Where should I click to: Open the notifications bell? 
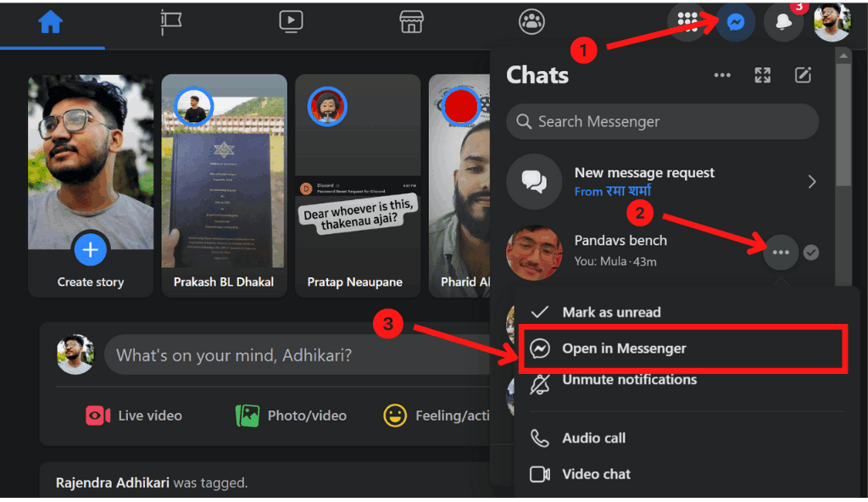(783, 22)
